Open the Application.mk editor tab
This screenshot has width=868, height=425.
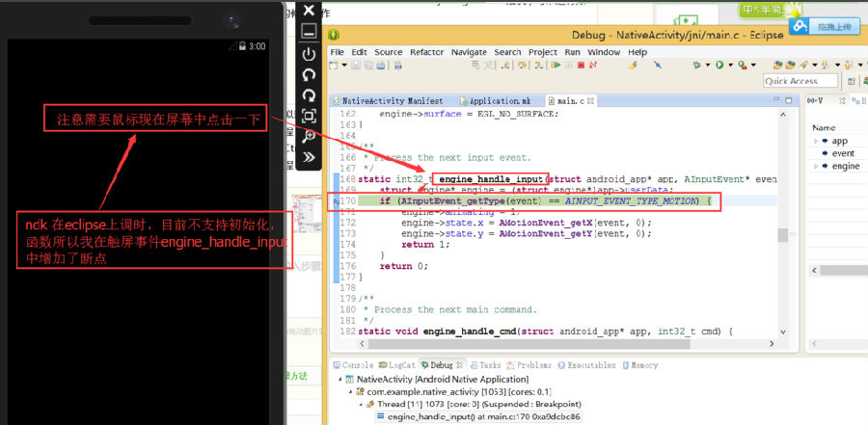coord(498,100)
